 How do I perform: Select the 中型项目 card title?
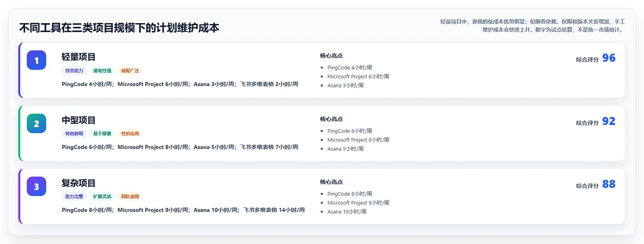tap(79, 120)
